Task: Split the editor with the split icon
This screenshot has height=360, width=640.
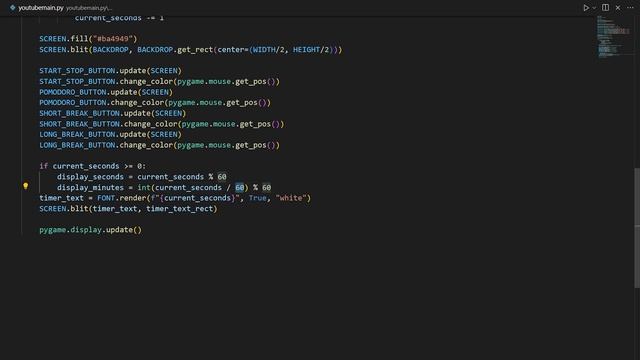Action: [605, 8]
